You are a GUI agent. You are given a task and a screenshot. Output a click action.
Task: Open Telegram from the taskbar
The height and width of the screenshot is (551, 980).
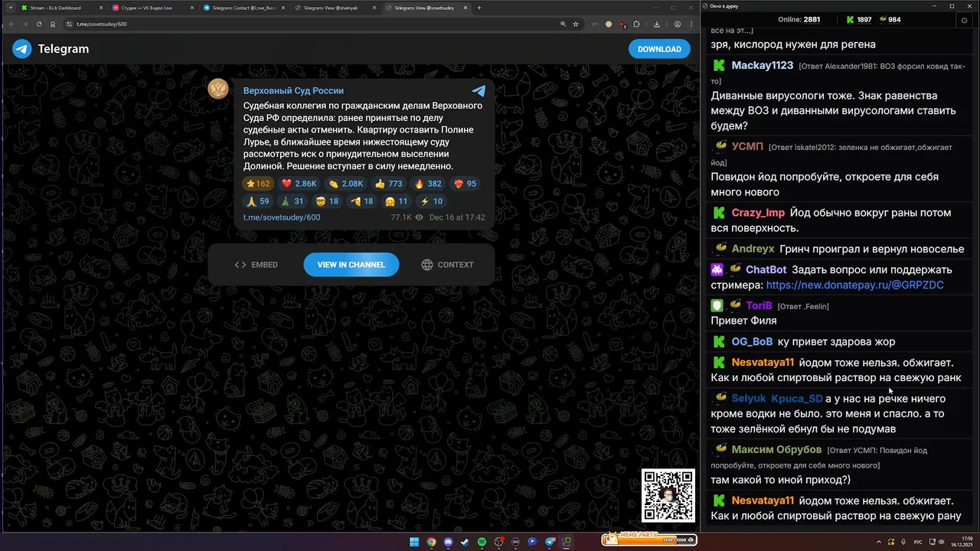pyautogui.click(x=550, y=542)
